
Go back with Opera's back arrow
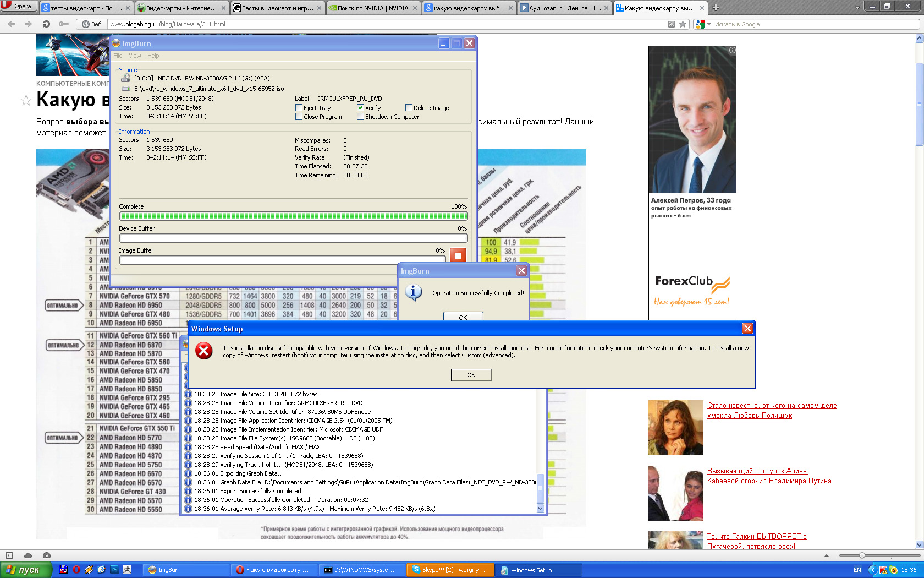tap(12, 24)
